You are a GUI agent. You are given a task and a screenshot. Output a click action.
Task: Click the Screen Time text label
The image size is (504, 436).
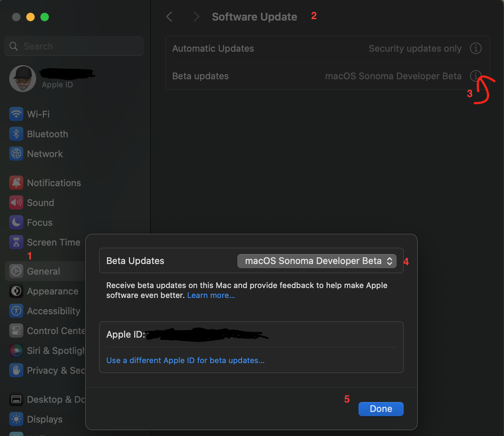point(54,242)
